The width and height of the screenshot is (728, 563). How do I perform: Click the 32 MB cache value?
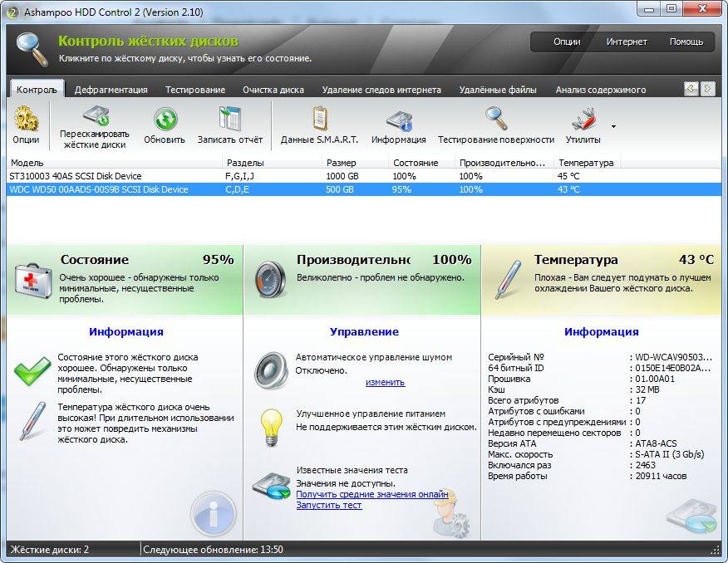647,389
